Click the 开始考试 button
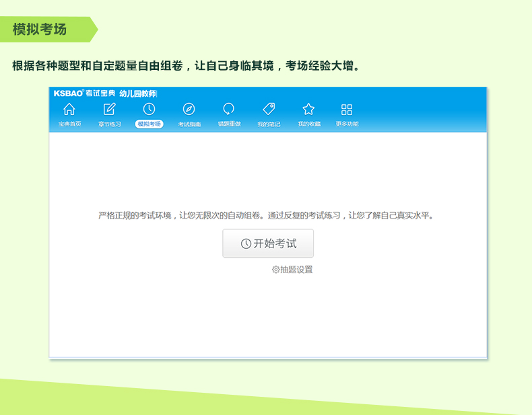The width and height of the screenshot is (532, 415). pos(268,243)
